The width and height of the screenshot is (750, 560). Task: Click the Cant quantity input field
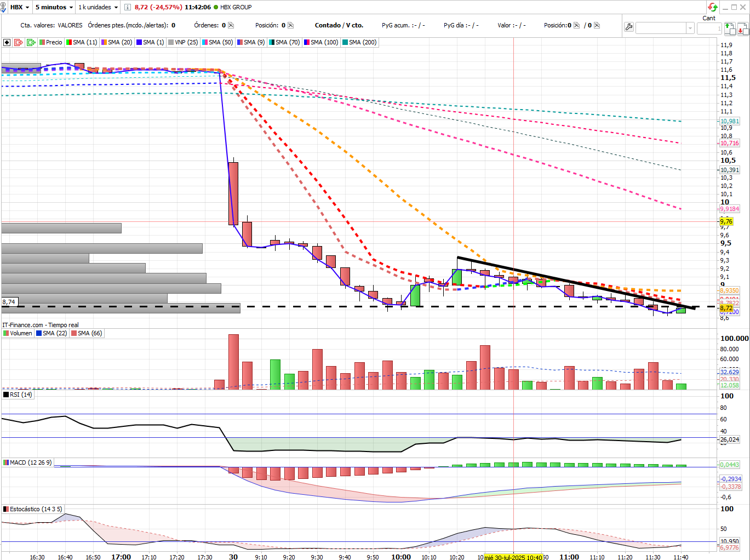(709, 28)
